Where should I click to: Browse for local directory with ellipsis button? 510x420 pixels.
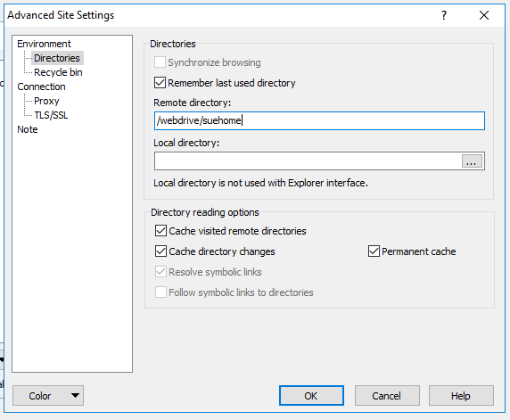[x=472, y=161]
